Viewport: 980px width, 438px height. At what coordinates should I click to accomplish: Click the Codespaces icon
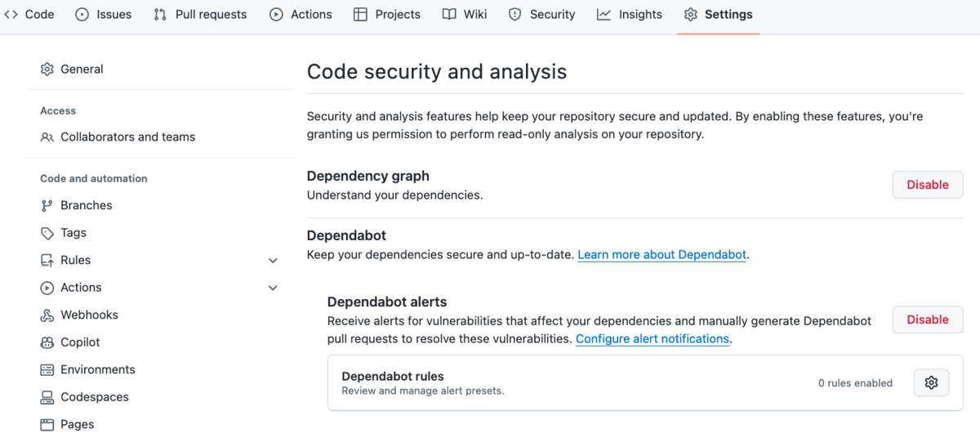click(x=47, y=397)
